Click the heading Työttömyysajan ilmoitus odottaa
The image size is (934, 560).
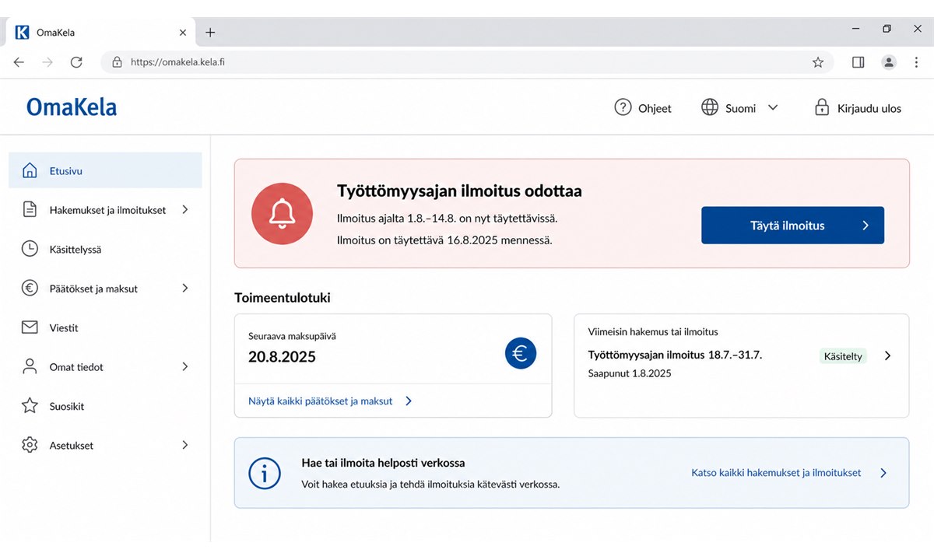pyautogui.click(x=459, y=191)
